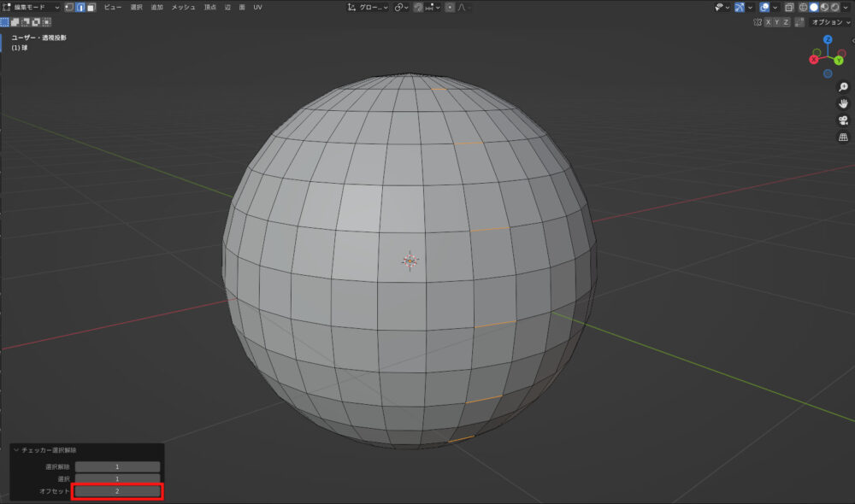855x504 pixels.
Task: Switch to solid viewport shading
Action: [814, 7]
